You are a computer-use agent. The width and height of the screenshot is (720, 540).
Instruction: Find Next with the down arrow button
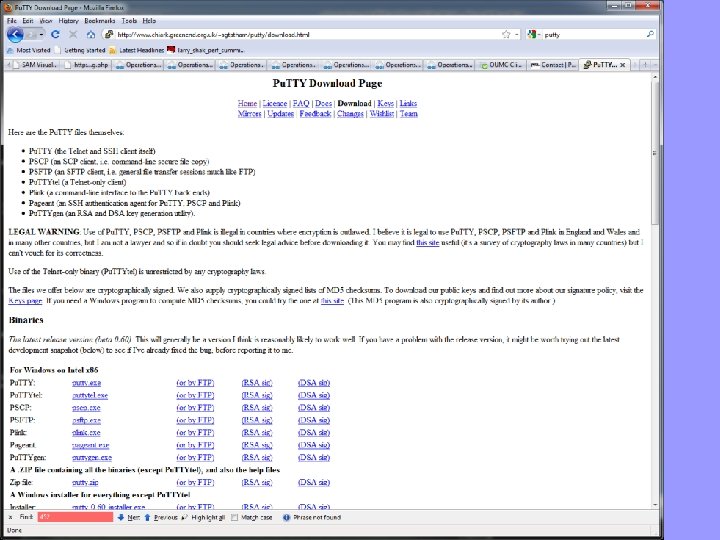129,518
